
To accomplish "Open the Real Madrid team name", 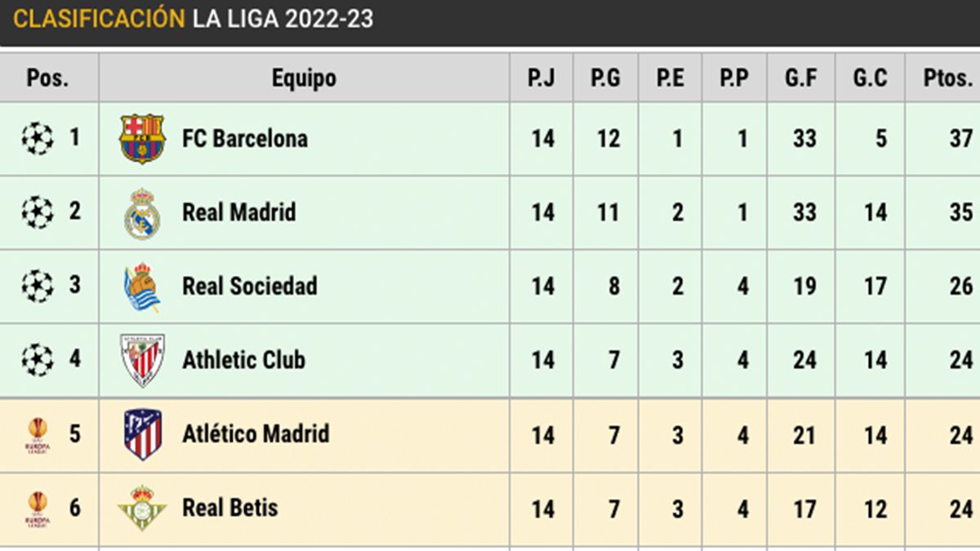I will 238,213.
